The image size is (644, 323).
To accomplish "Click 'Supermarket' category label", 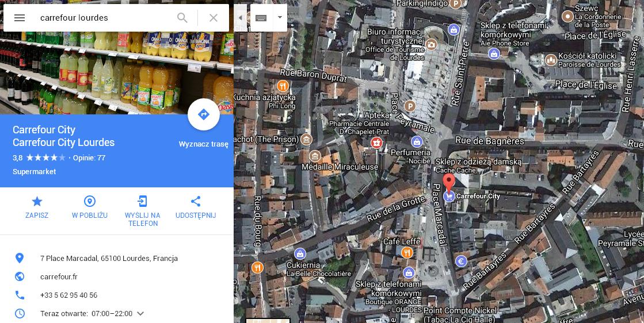I will click(x=35, y=172).
